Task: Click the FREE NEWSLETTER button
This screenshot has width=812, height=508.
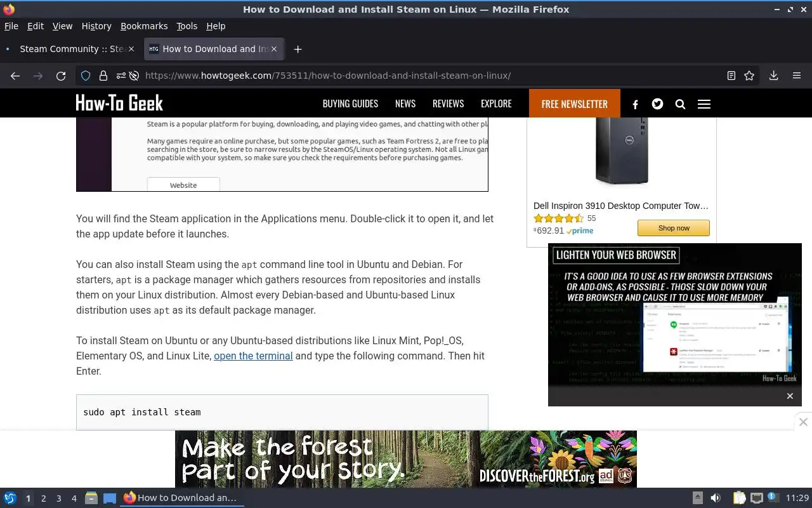Action: click(x=574, y=104)
